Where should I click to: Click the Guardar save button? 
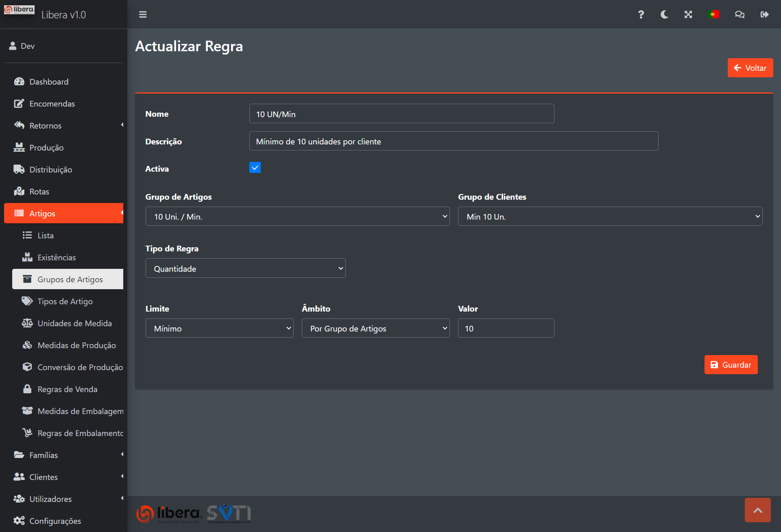[x=731, y=365]
